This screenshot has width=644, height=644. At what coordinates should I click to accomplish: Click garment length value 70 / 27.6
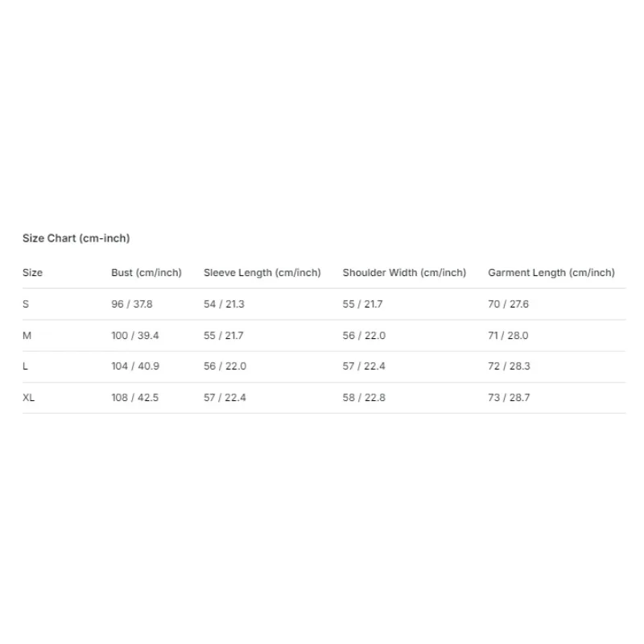tap(508, 304)
